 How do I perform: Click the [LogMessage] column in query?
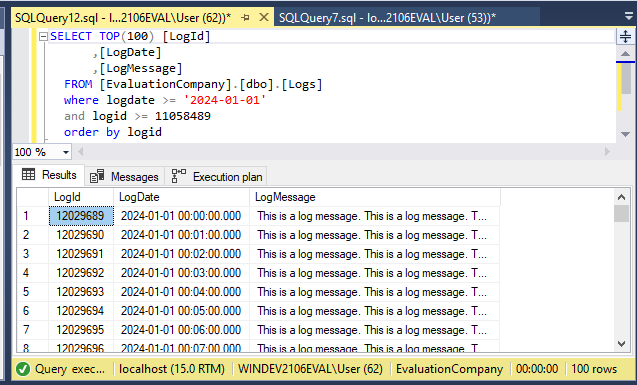(141, 68)
